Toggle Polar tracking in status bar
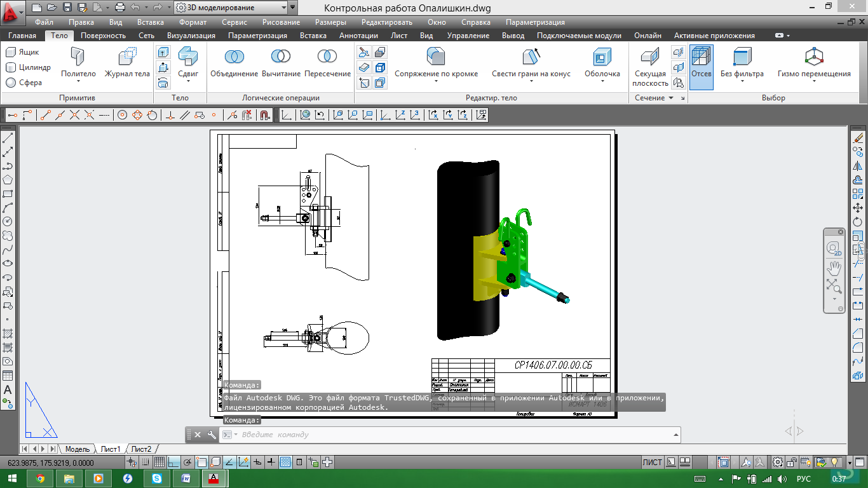 pos(188,462)
